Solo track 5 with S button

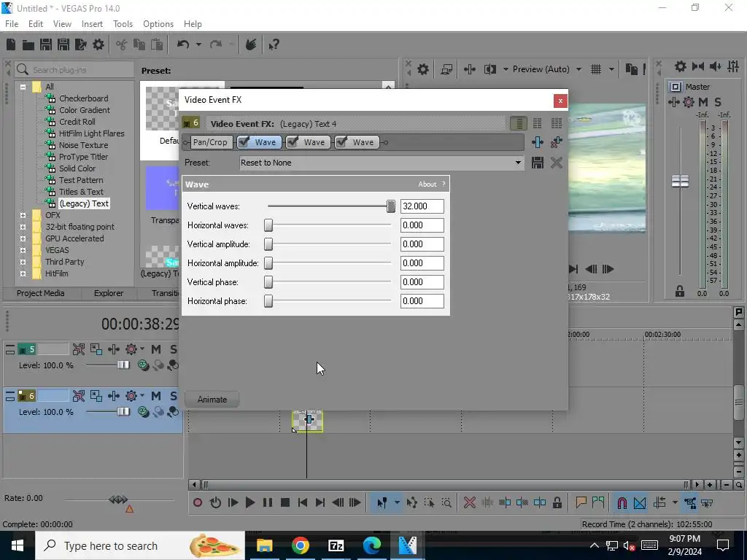click(x=173, y=349)
